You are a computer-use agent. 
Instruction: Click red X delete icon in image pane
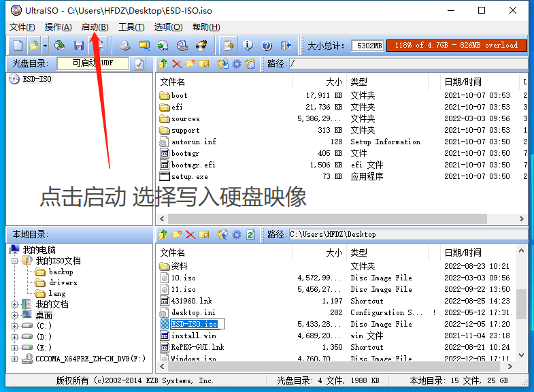[177, 64]
